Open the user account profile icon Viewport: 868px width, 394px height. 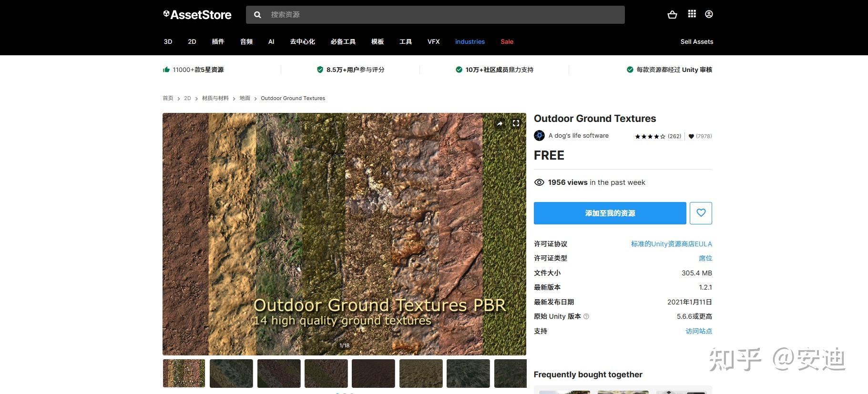(x=709, y=14)
